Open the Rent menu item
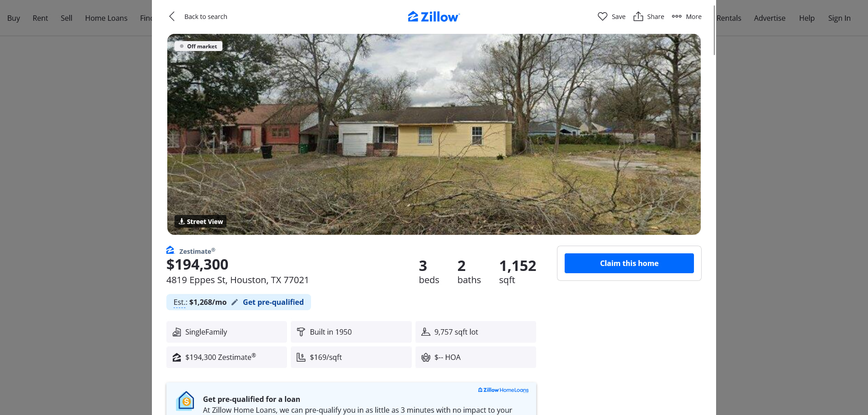The width and height of the screenshot is (868, 415). pos(40,18)
